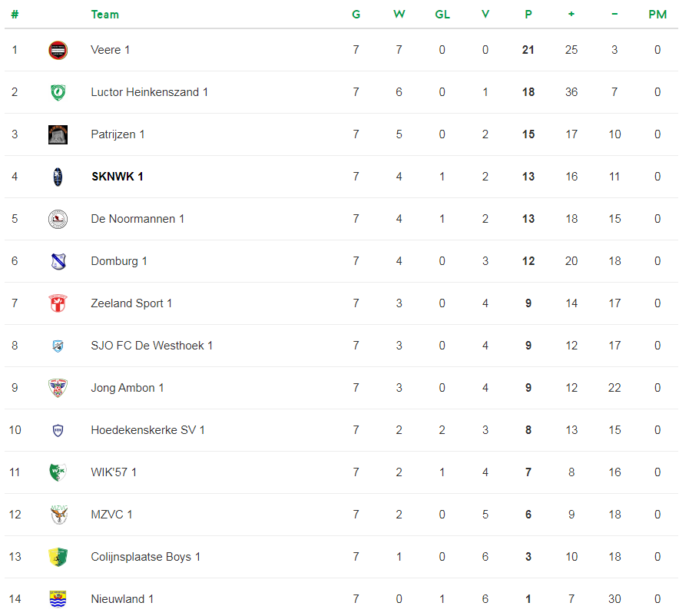Open the Zeeland Sport red crest
This screenshot has width=679, height=616.
(58, 303)
